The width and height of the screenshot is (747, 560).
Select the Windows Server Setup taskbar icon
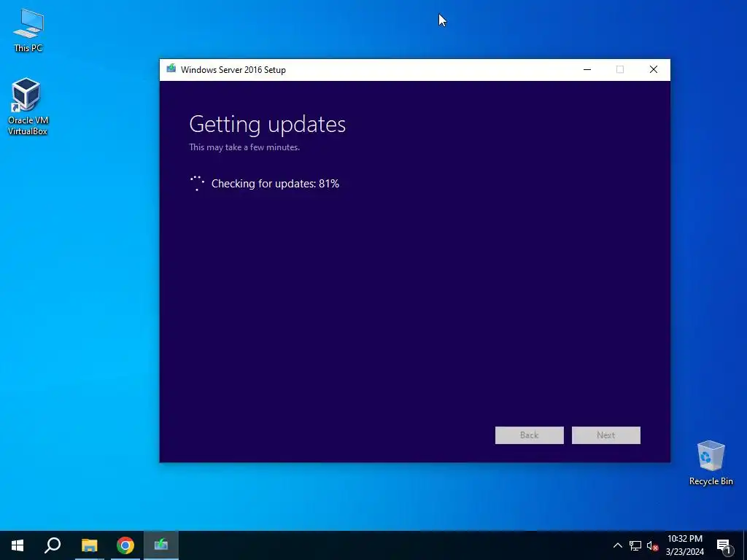click(x=161, y=545)
